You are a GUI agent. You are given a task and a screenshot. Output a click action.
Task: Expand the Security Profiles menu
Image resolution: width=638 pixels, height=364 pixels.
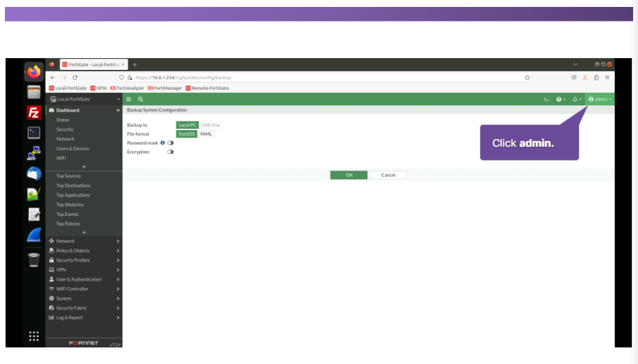[85, 260]
